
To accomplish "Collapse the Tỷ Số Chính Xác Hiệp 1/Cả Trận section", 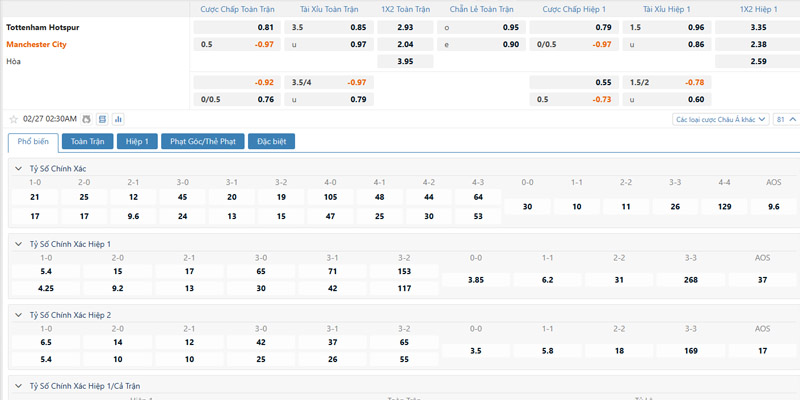I will point(18,386).
